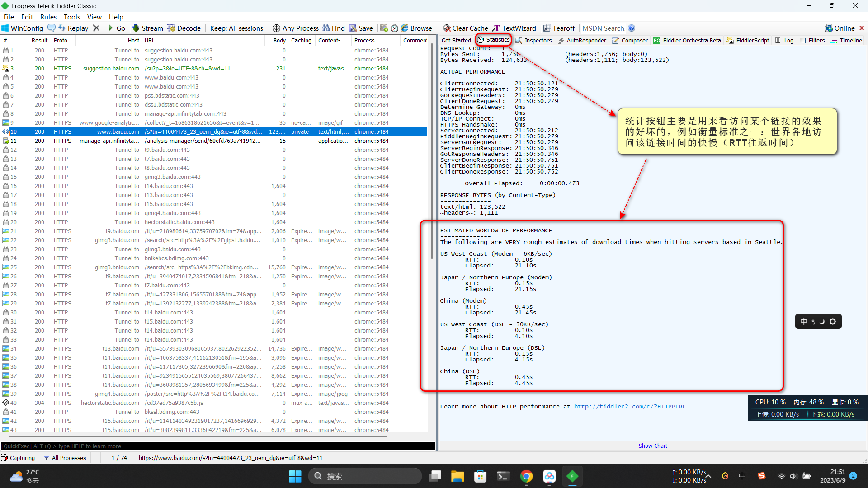Switch to Inspectors tab
The width and height of the screenshot is (868, 488).
pyautogui.click(x=533, y=40)
